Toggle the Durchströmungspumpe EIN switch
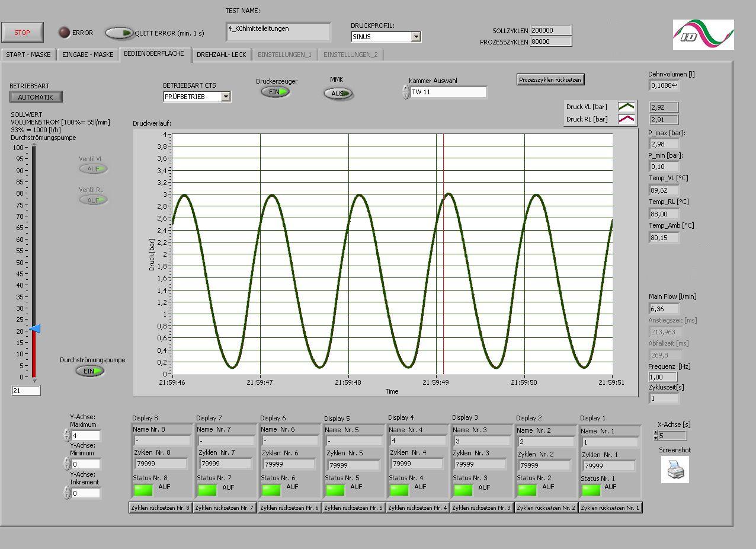The height and width of the screenshot is (549, 756). pyautogui.click(x=90, y=371)
